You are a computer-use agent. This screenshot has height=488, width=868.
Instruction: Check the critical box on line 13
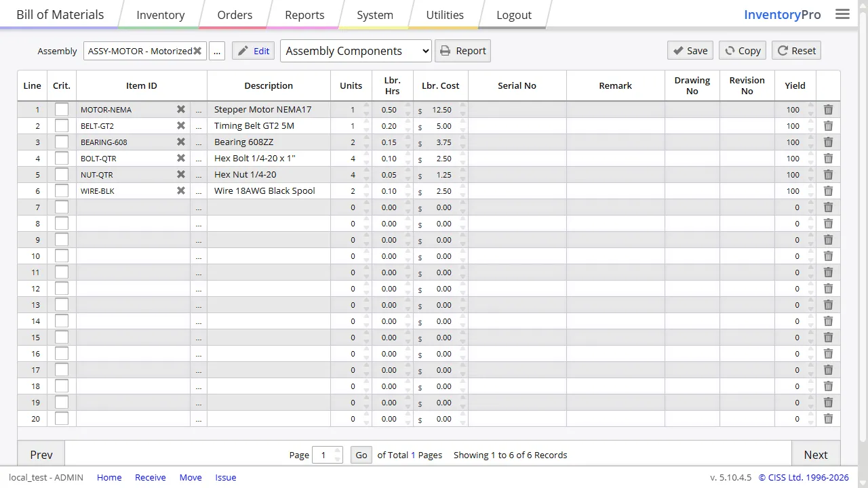(62, 304)
